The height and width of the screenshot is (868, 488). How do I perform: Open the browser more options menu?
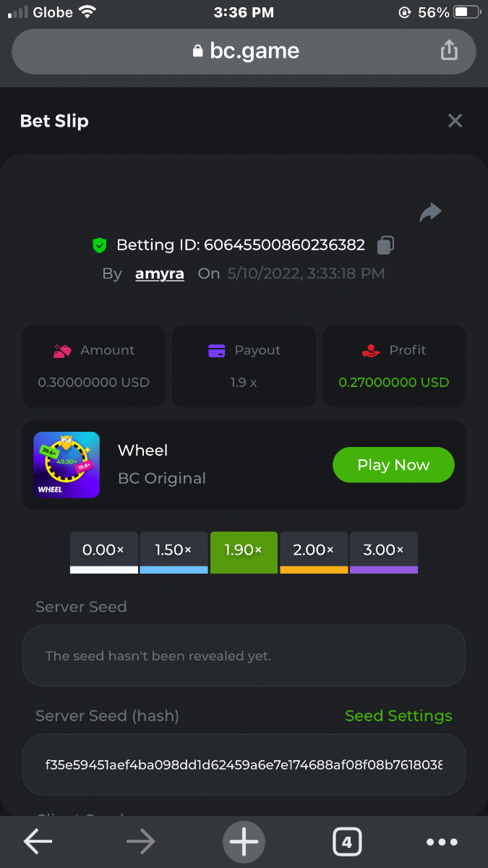click(x=442, y=842)
